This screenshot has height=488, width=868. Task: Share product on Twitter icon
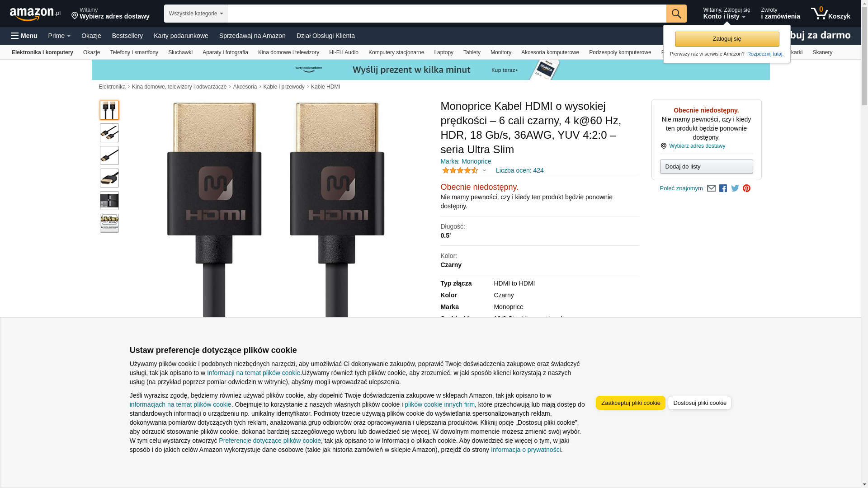coord(735,188)
